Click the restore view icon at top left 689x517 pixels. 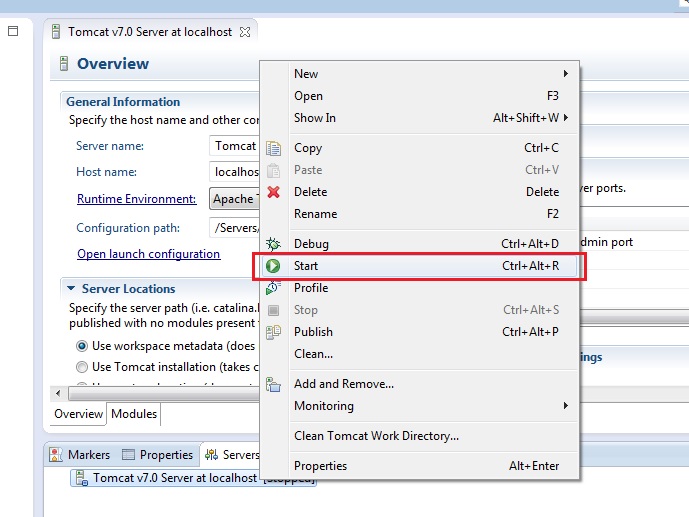click(x=13, y=31)
